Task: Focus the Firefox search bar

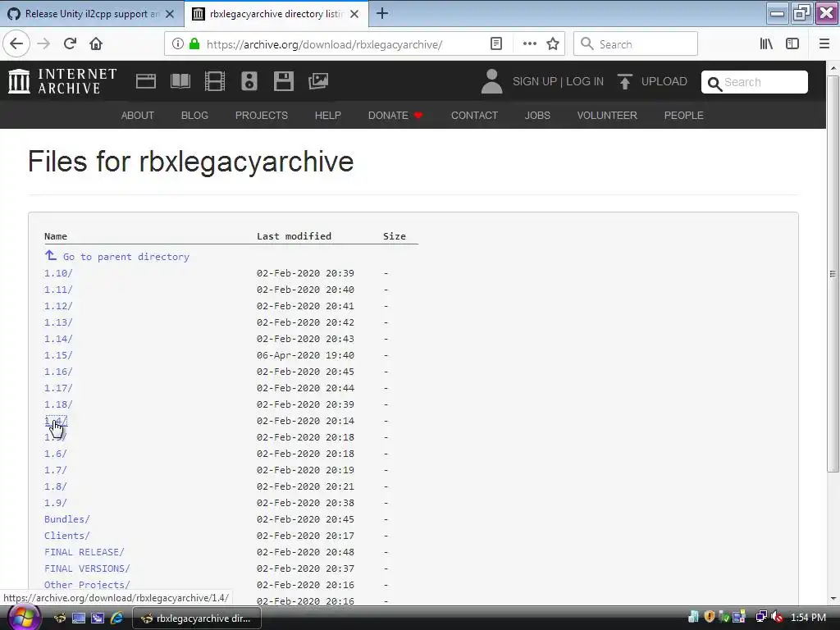Action: pyautogui.click(x=636, y=44)
